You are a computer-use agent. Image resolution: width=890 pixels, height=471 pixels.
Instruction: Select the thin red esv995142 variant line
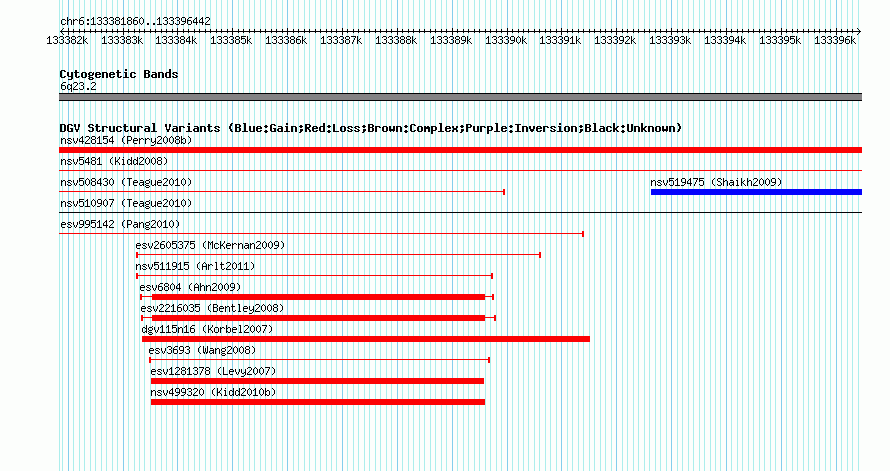322,234
